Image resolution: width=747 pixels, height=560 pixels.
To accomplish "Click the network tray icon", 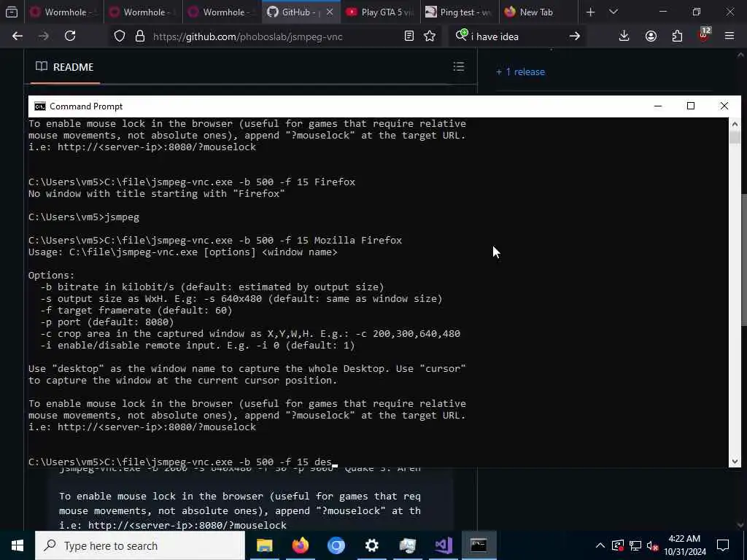I will coord(635,545).
